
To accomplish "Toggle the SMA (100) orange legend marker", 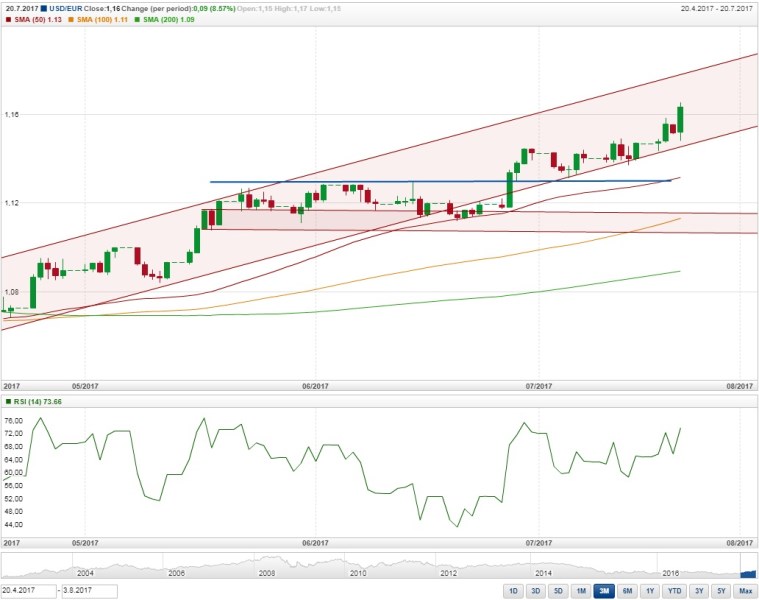I will (x=72, y=19).
